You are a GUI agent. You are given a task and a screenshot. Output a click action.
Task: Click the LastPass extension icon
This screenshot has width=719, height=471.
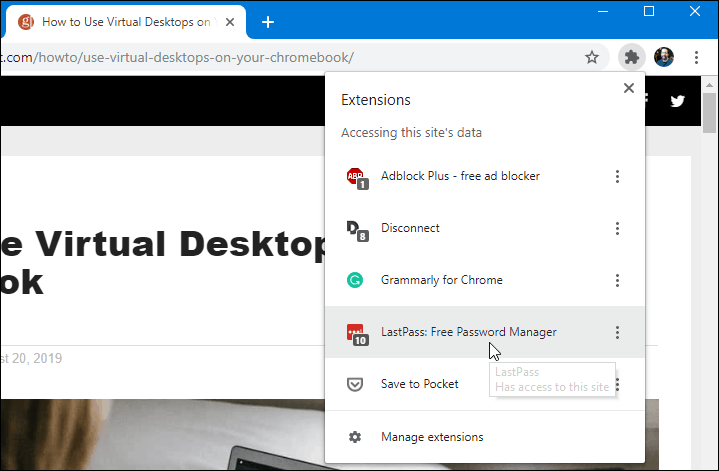click(x=357, y=334)
